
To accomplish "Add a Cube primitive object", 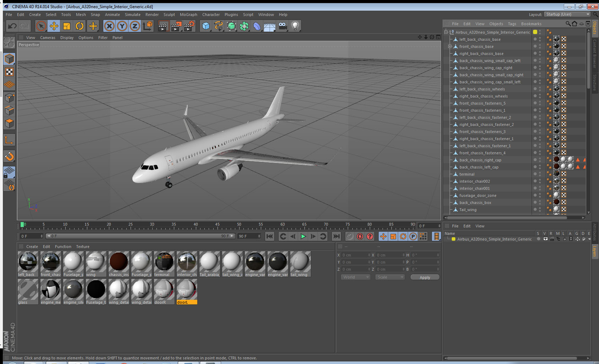I will pyautogui.click(x=206, y=26).
